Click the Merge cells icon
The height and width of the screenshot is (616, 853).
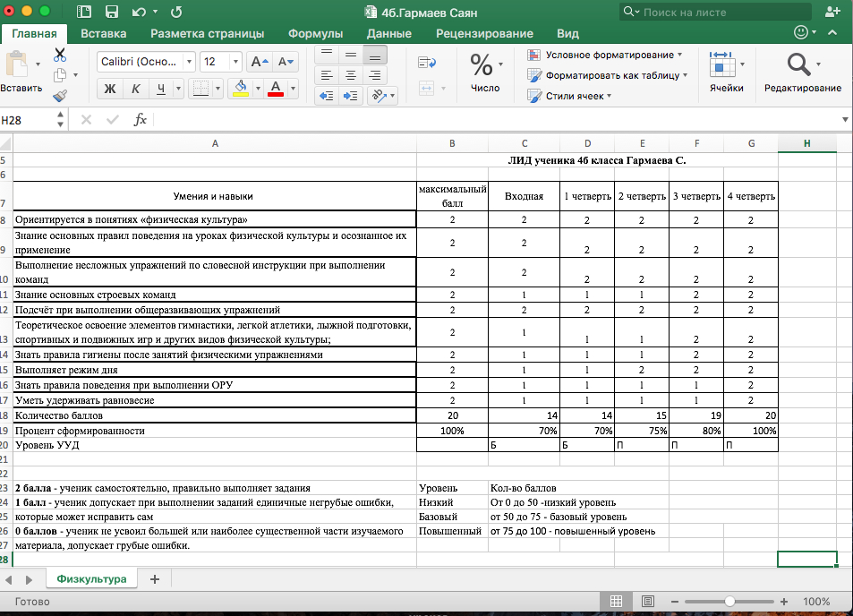[x=426, y=88]
